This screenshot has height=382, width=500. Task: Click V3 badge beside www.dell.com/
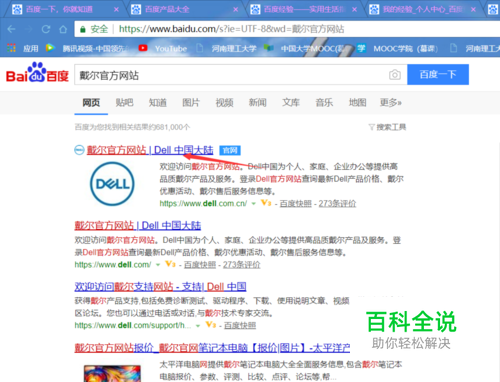click(x=170, y=264)
